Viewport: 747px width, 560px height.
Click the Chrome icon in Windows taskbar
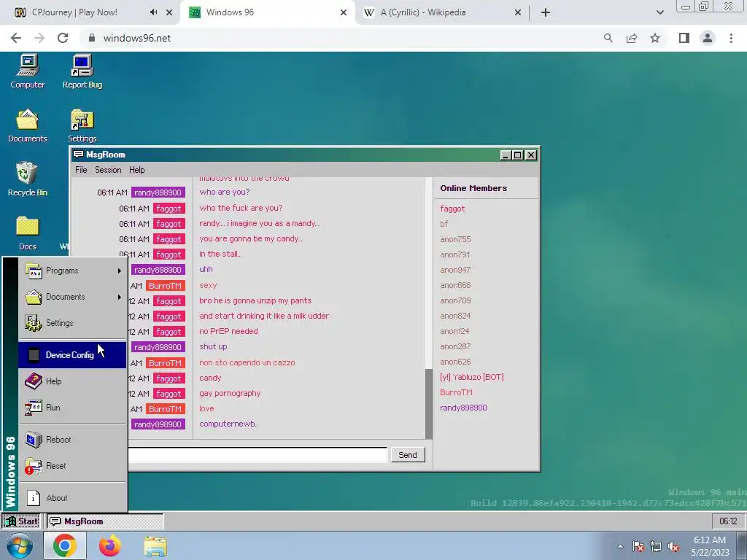tap(65, 545)
